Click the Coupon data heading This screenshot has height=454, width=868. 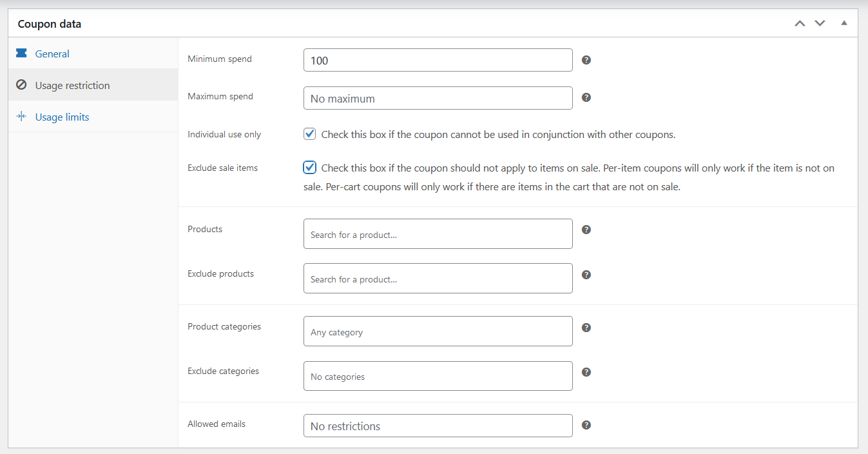(50, 24)
